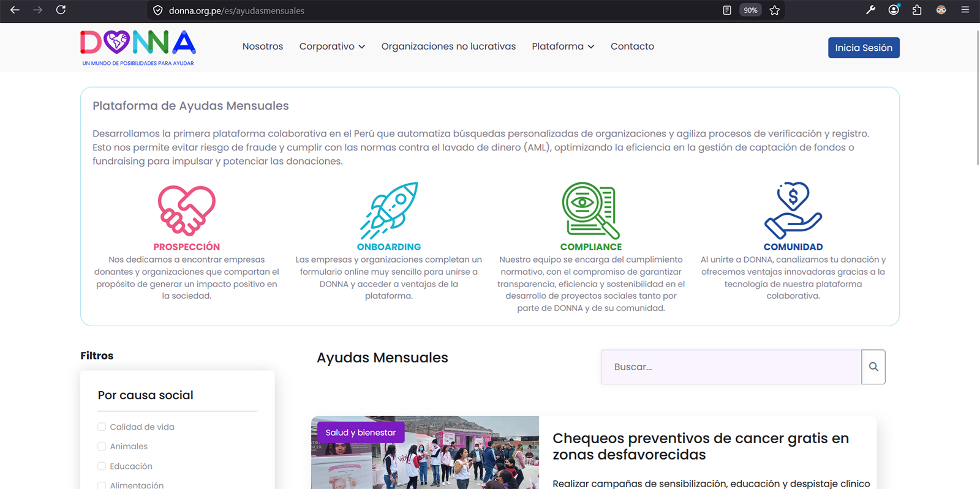Click Plataforma de Ayudas Mensuales heading
The width and height of the screenshot is (980, 489).
[x=190, y=106]
